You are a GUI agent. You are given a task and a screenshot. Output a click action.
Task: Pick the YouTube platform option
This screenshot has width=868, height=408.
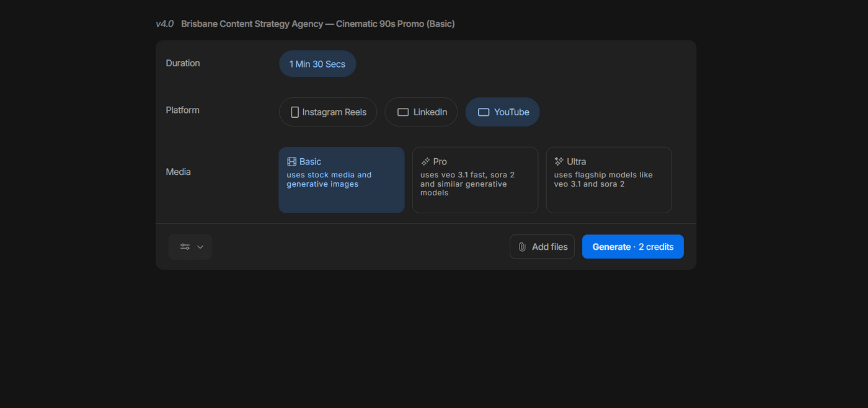tap(511, 112)
